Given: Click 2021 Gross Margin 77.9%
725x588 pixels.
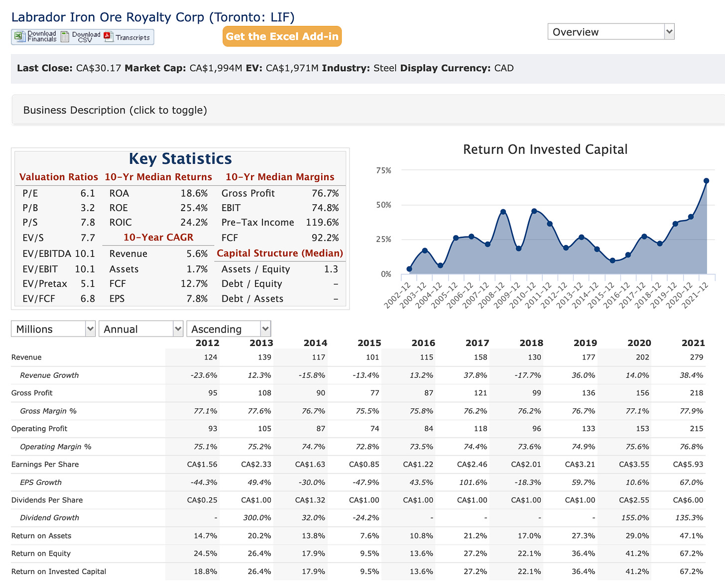Looking at the screenshot, I should point(691,411).
